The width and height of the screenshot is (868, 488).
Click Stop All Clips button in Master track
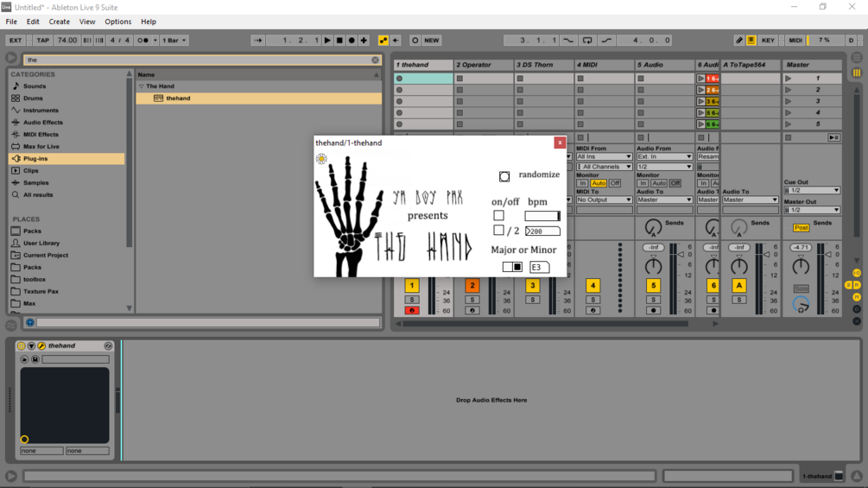coord(788,137)
